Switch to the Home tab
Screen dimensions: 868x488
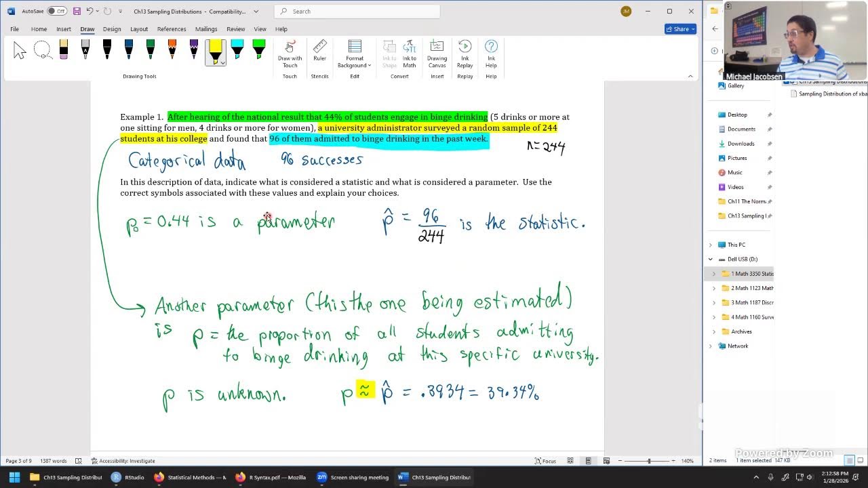(x=39, y=29)
